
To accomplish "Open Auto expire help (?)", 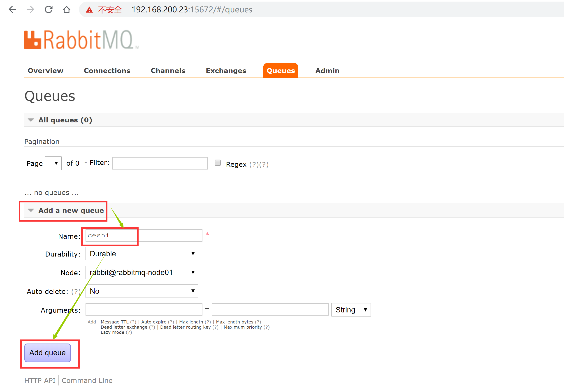I will tap(171, 322).
